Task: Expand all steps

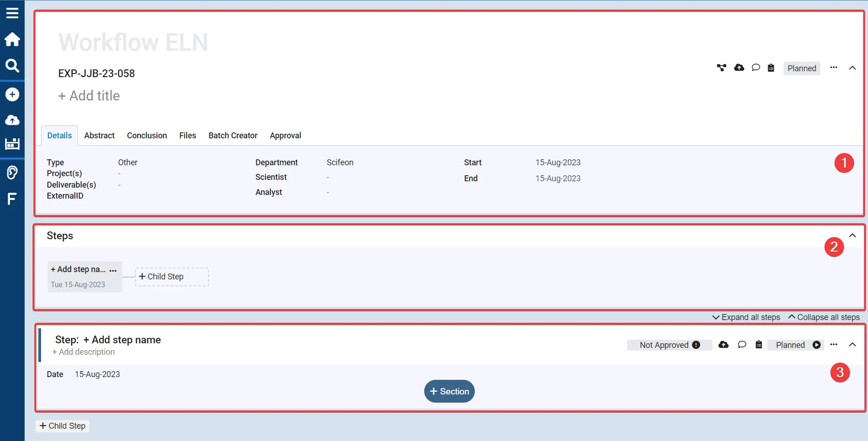Action: pos(746,317)
